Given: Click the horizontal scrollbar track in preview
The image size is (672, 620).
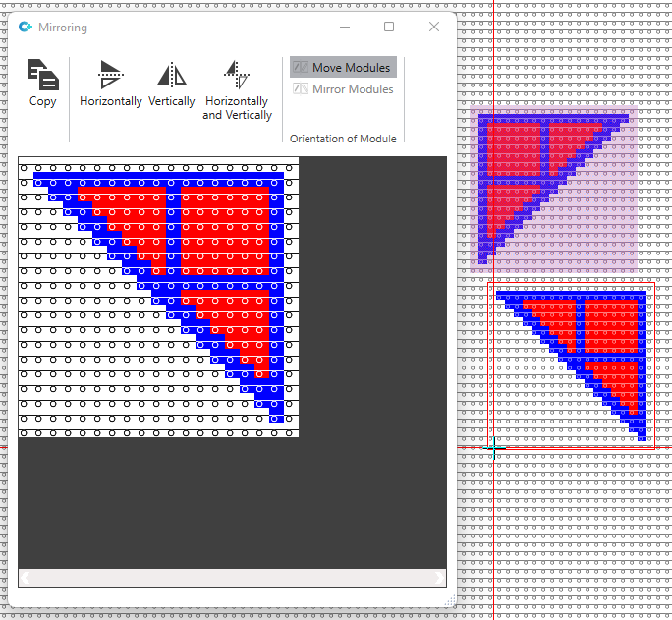Looking at the screenshot, I should 232,578.
